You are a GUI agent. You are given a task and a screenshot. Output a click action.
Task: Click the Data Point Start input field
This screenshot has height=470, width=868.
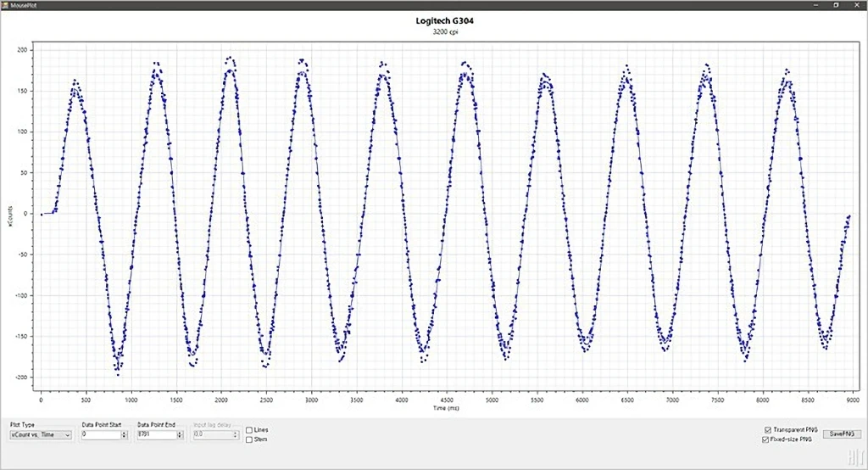(101, 435)
